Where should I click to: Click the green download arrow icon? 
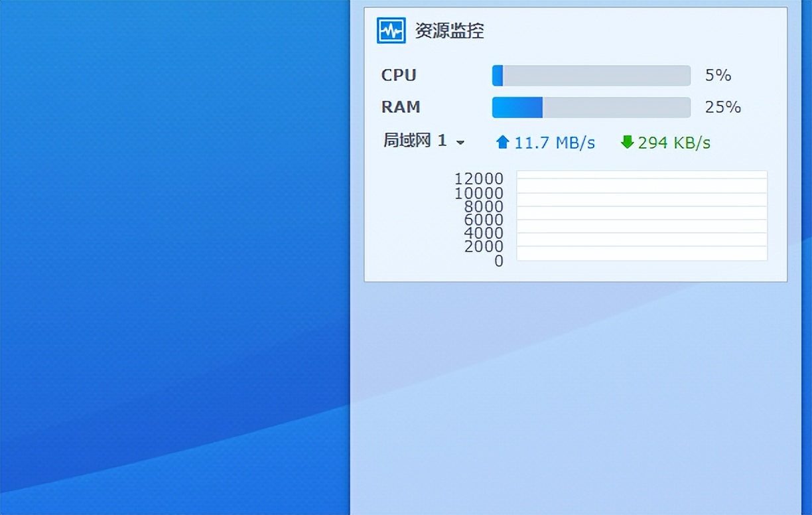coord(627,142)
